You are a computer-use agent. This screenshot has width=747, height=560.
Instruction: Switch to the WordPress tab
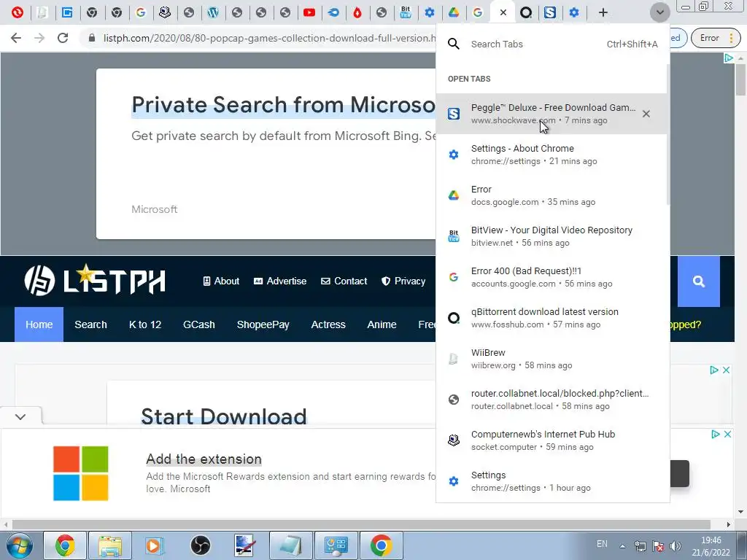[213, 12]
